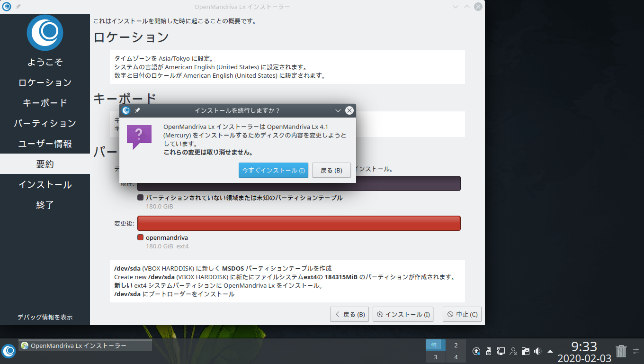Click the locked folder vault tray icon
This screenshot has width=644, height=364.
pyautogui.click(x=525, y=351)
